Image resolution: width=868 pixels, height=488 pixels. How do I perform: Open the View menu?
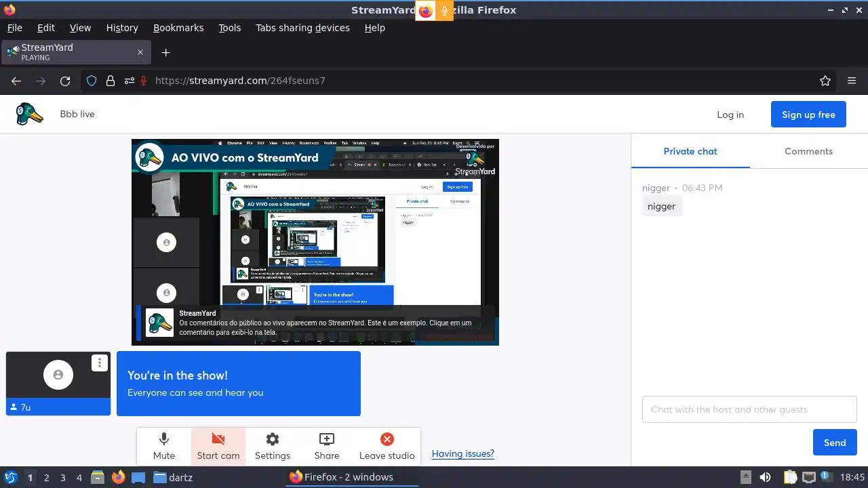coord(80,28)
